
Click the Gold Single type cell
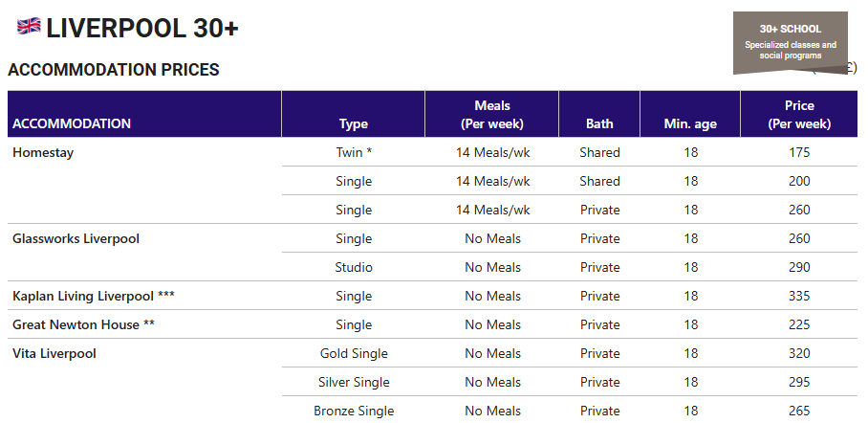click(x=353, y=354)
